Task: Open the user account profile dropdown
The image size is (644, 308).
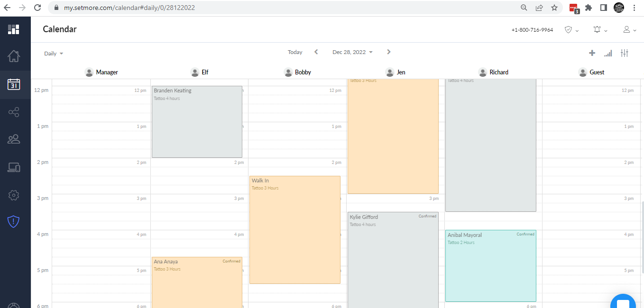Action: [629, 30]
